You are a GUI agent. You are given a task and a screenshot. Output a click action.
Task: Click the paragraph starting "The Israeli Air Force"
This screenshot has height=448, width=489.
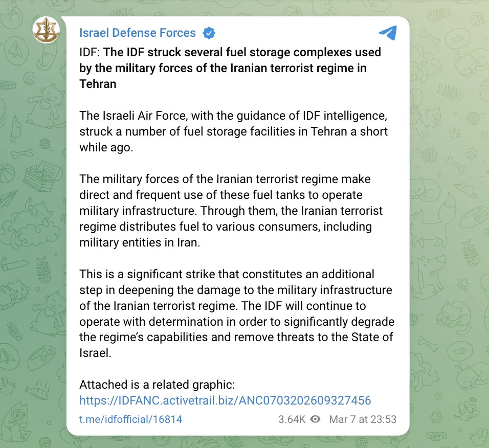233,131
